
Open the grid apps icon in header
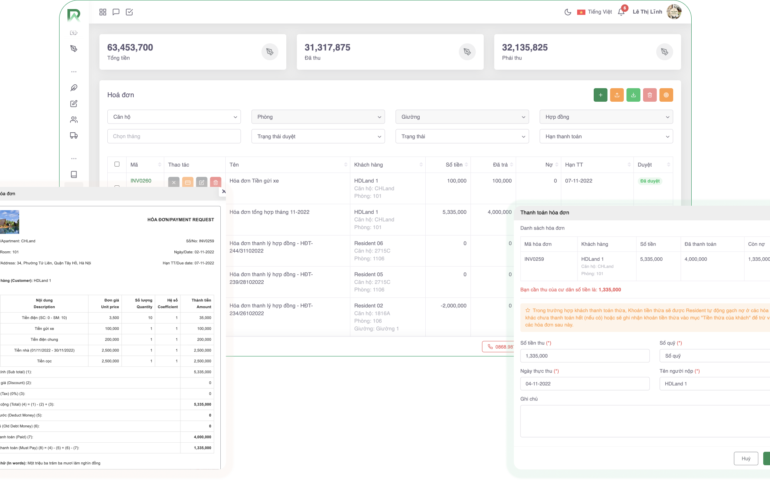(103, 12)
